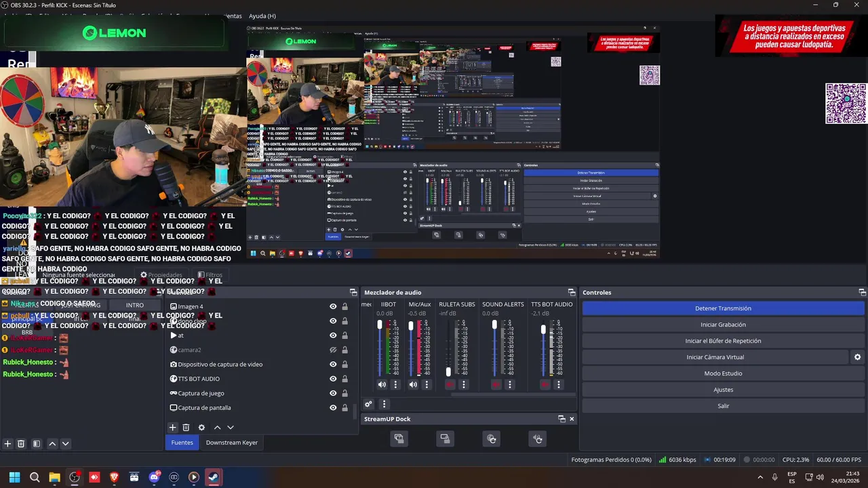The width and height of the screenshot is (868, 488).
Task: Undock the Fuentes panel
Action: pos(353,292)
